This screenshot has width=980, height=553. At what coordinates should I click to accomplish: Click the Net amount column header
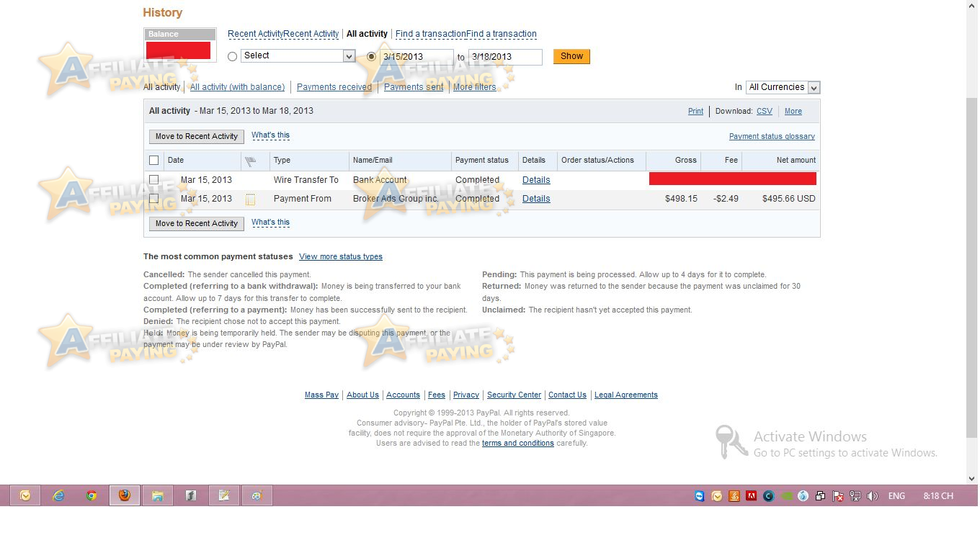pyautogui.click(x=796, y=161)
